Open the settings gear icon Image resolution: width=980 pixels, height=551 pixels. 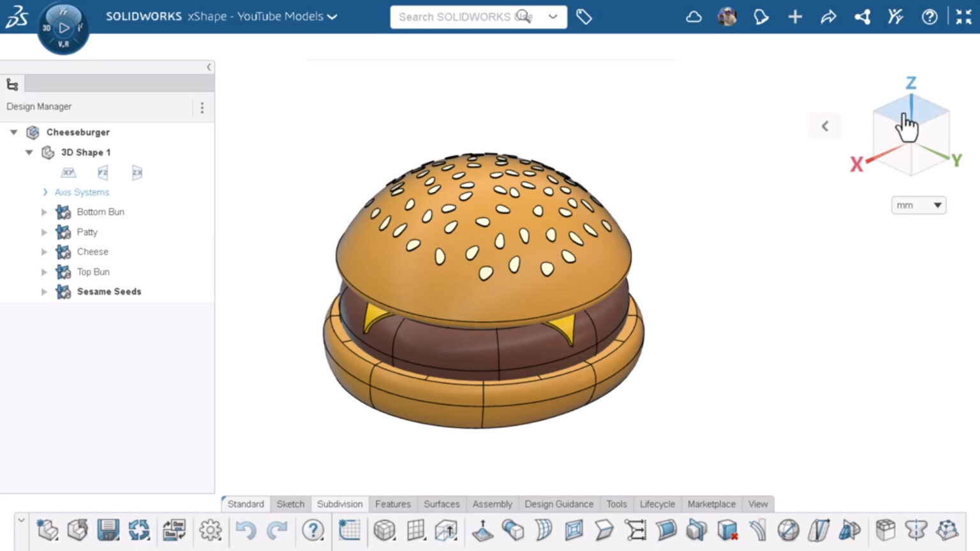(210, 530)
